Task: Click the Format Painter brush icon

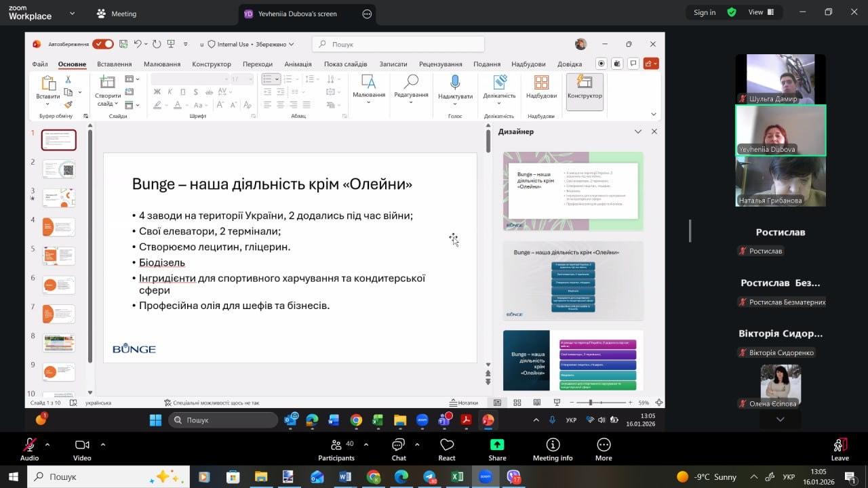Action: [68, 105]
